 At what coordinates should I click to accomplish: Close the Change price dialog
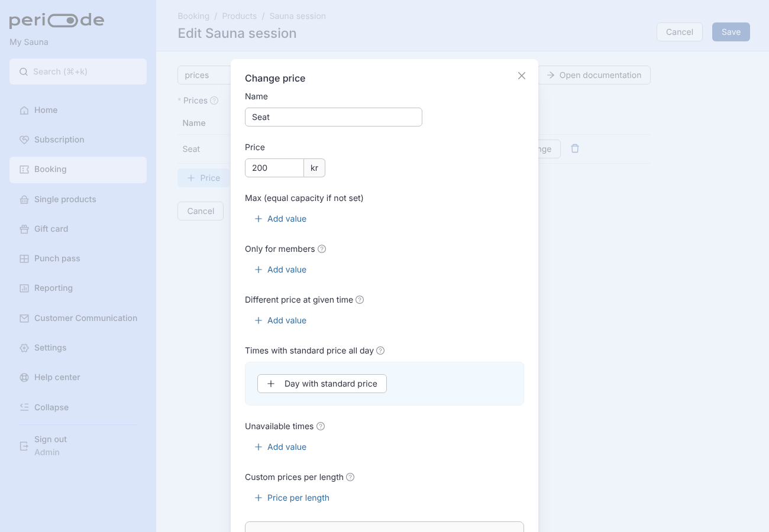click(522, 76)
